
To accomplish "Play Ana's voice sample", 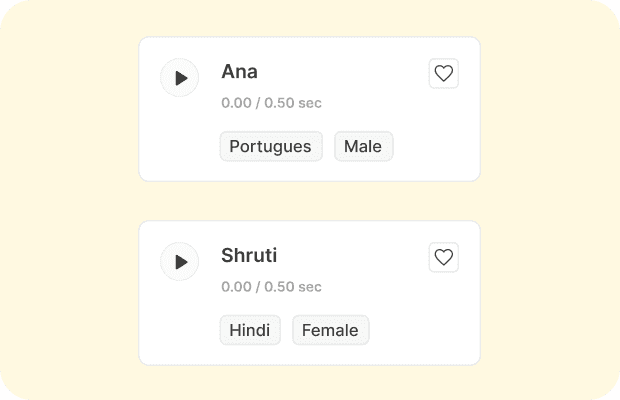I will (180, 77).
